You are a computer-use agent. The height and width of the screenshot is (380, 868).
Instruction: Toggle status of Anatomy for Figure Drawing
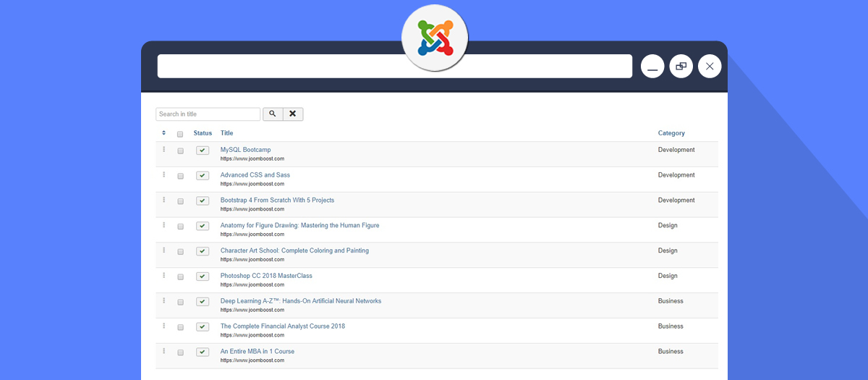point(203,227)
